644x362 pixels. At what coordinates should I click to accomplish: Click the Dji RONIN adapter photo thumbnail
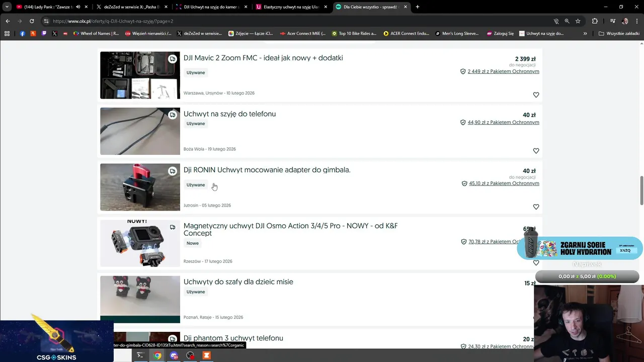pyautogui.click(x=140, y=187)
